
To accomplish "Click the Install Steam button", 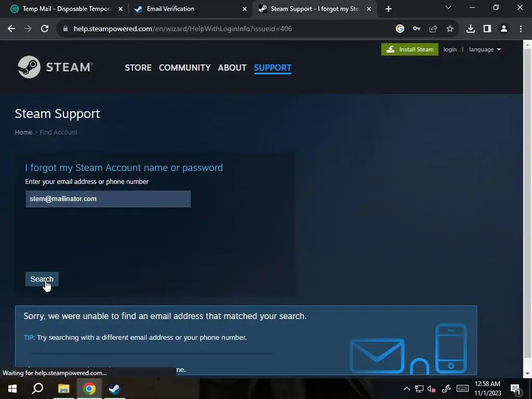I will [x=409, y=49].
